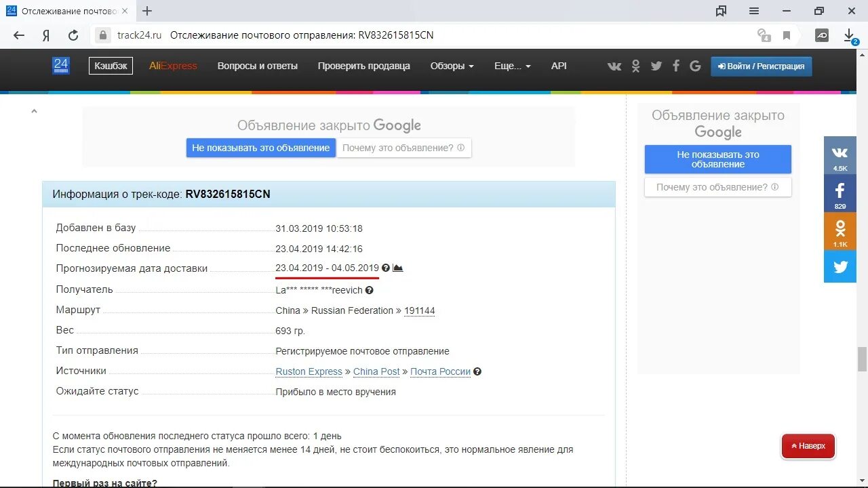The image size is (868, 488).
Task: Click status Прибыло в место вручения
Action: click(x=336, y=392)
